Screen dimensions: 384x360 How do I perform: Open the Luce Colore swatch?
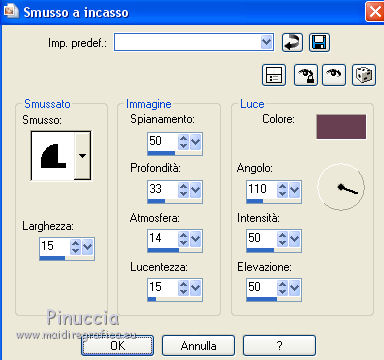tap(341, 127)
